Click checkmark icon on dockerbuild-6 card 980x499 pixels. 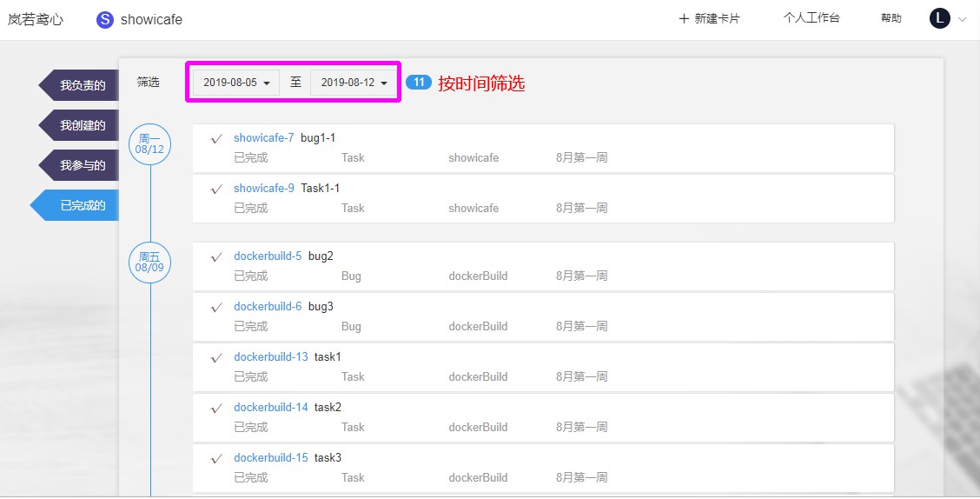tap(217, 308)
